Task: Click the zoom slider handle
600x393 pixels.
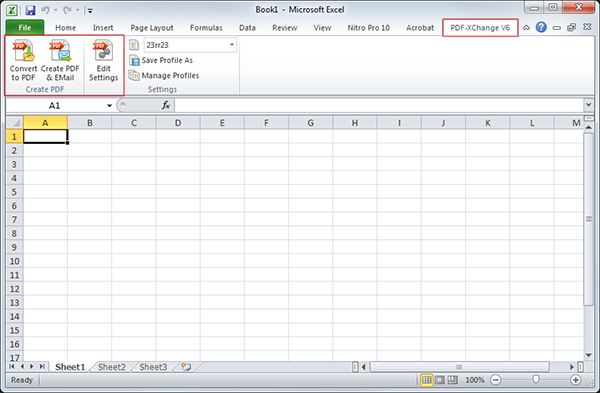Action: [x=536, y=380]
